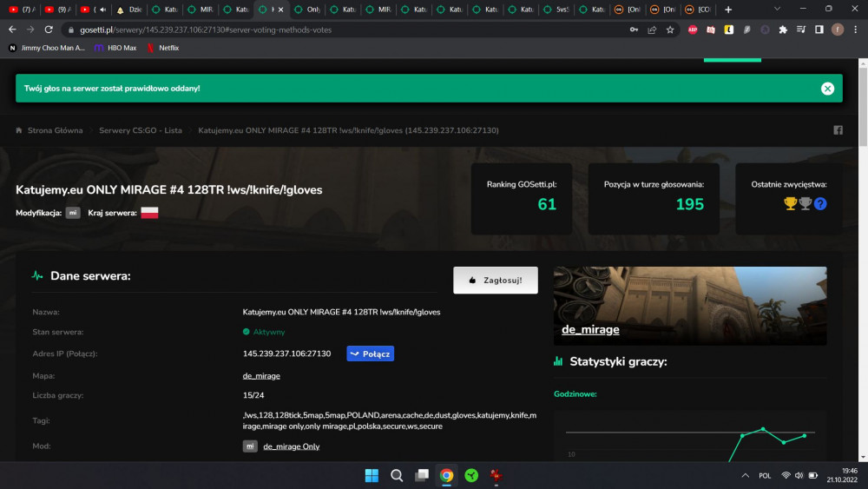Viewport: 868px width, 489px height.
Task: Click the mi modification badge near Modyfikacja
Action: [x=73, y=213]
